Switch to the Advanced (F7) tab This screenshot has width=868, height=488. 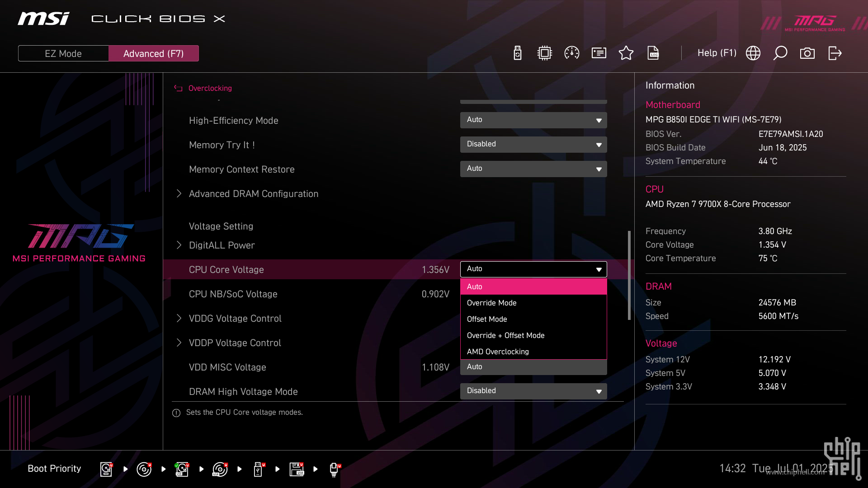pyautogui.click(x=154, y=53)
